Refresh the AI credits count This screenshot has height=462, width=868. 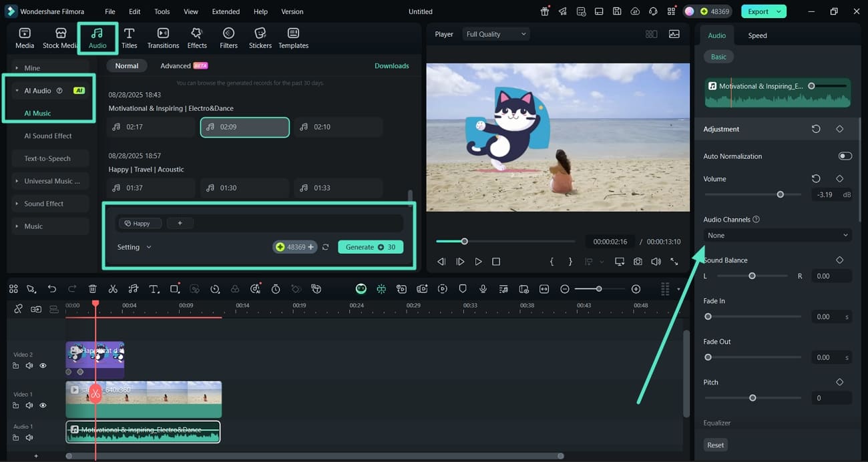click(325, 247)
